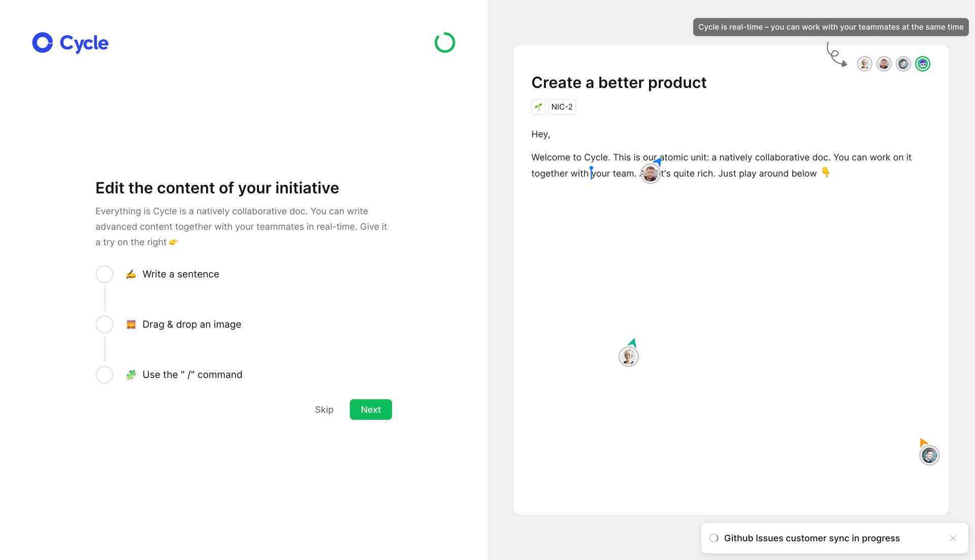Screen dimensions: 975x560
Task: Check the 'Write a sentence' step circle
Action: tap(104, 274)
